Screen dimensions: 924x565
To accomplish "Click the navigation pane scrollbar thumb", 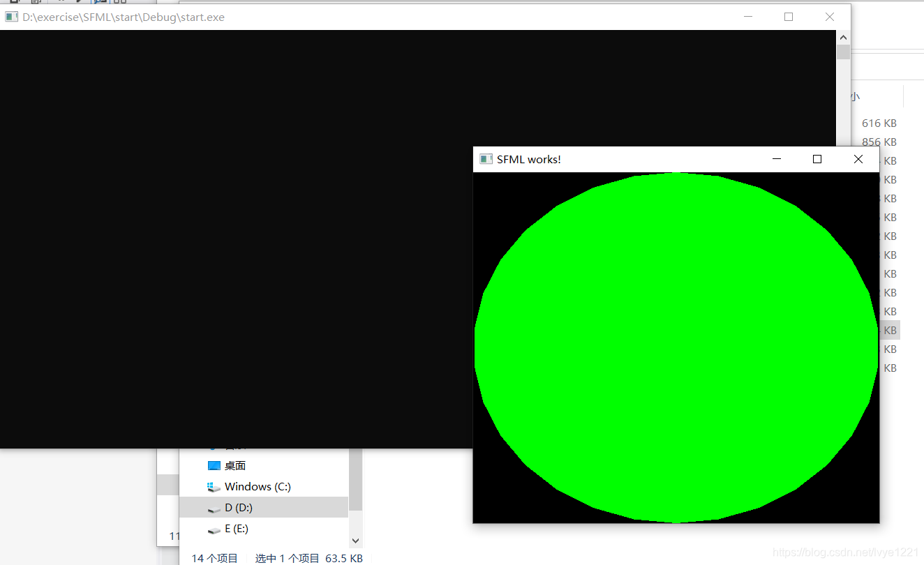I will (x=355, y=479).
